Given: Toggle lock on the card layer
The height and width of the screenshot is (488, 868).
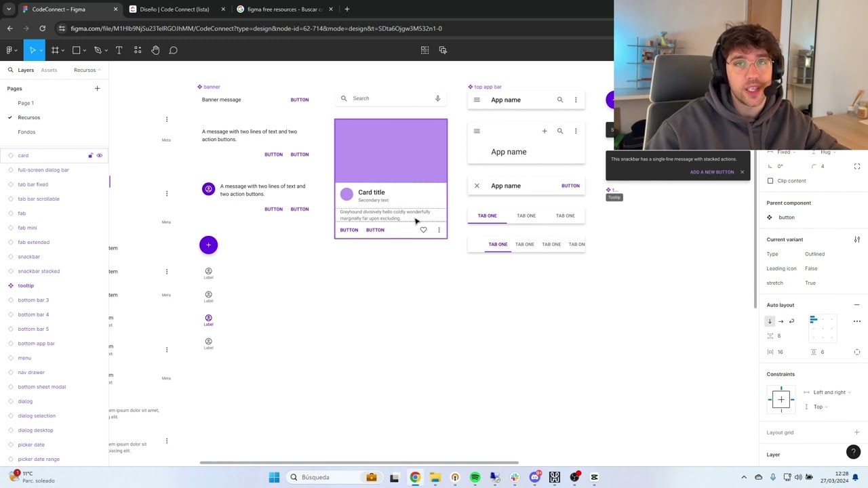Looking at the screenshot, I should point(90,156).
